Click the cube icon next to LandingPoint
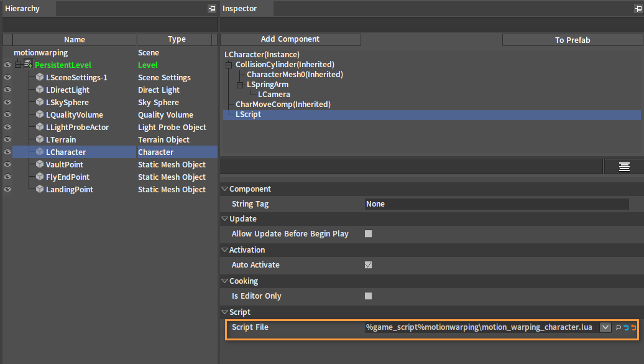The image size is (644, 364). pyautogui.click(x=39, y=189)
